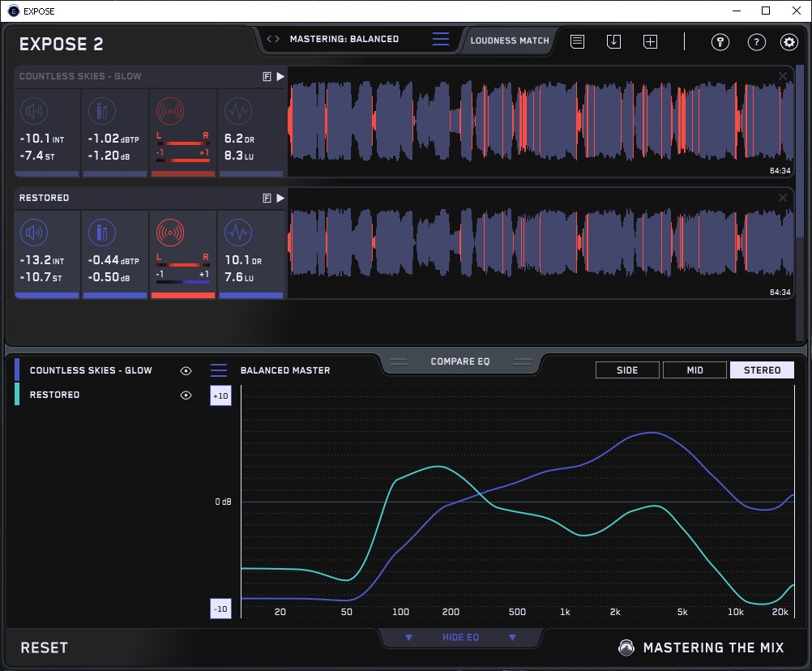Hide the Restored EQ curve with eye icon
Screen dimensions: 812x671
[x=186, y=395]
